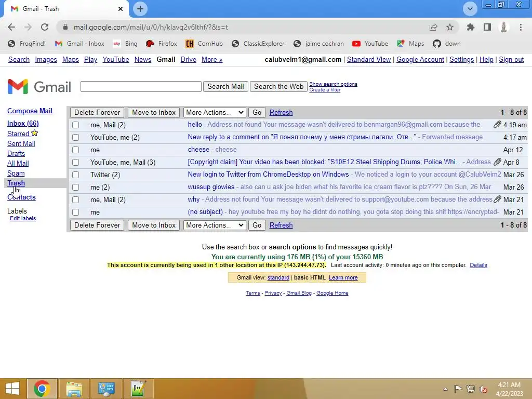Open the down GitHub bookmark
This screenshot has height=399, width=532.
point(447,44)
